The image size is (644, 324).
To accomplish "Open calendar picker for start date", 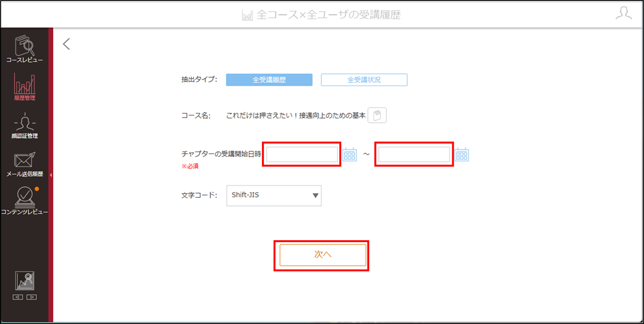I will pyautogui.click(x=349, y=154).
